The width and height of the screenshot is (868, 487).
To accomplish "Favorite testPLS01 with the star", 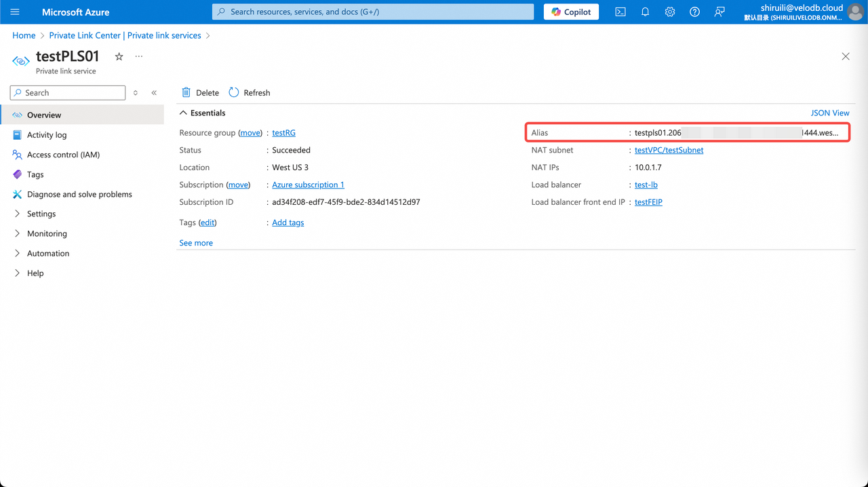I will coord(119,57).
